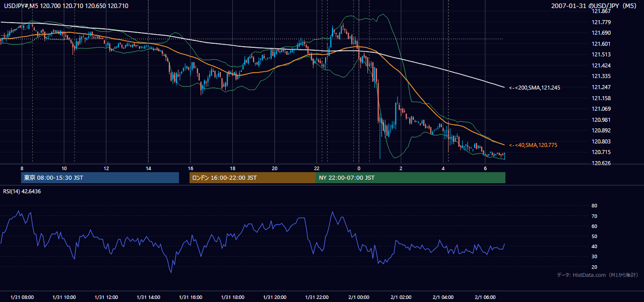
Task: Click price level 121.424 on the axis
Action: tap(602, 65)
